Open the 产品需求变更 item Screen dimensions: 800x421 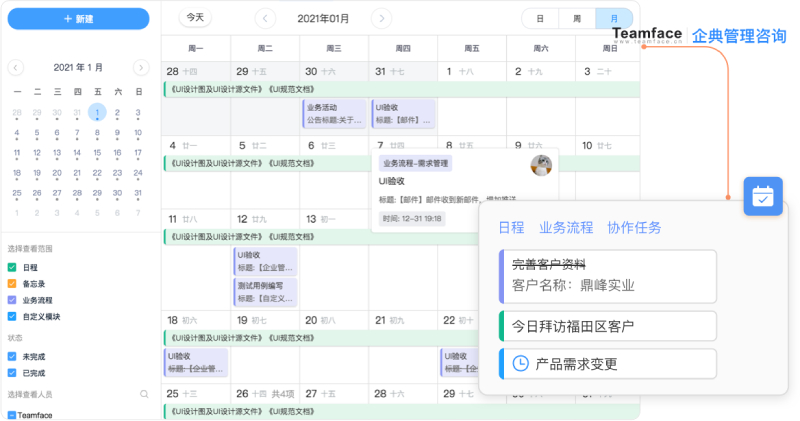click(608, 364)
